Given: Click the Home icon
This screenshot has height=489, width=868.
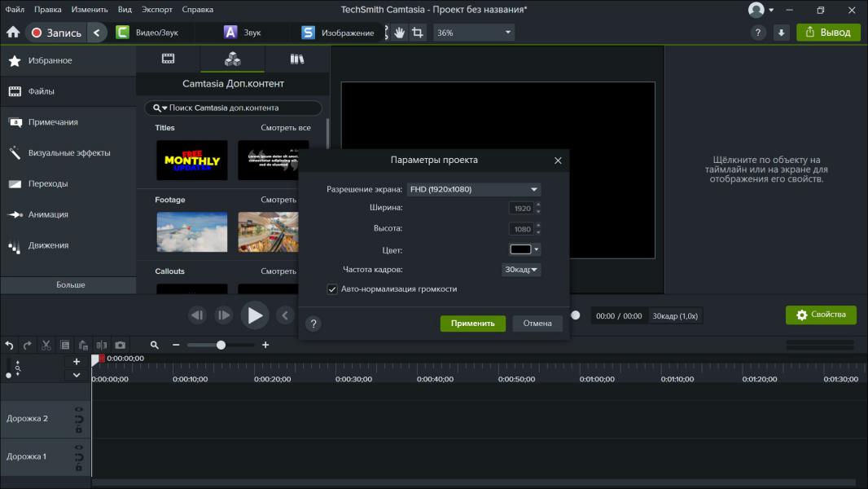Looking at the screenshot, I should click(13, 33).
